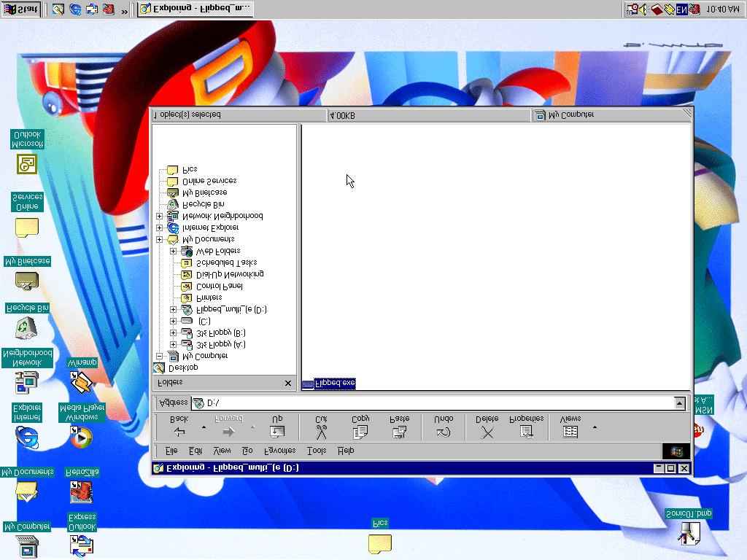Select the Sonic01.bmp desktop file icon

point(688,532)
